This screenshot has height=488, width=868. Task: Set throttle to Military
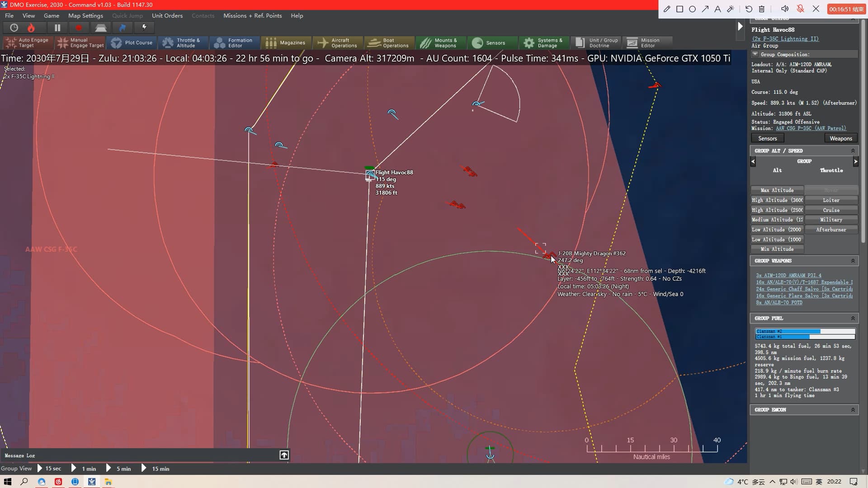(x=831, y=220)
